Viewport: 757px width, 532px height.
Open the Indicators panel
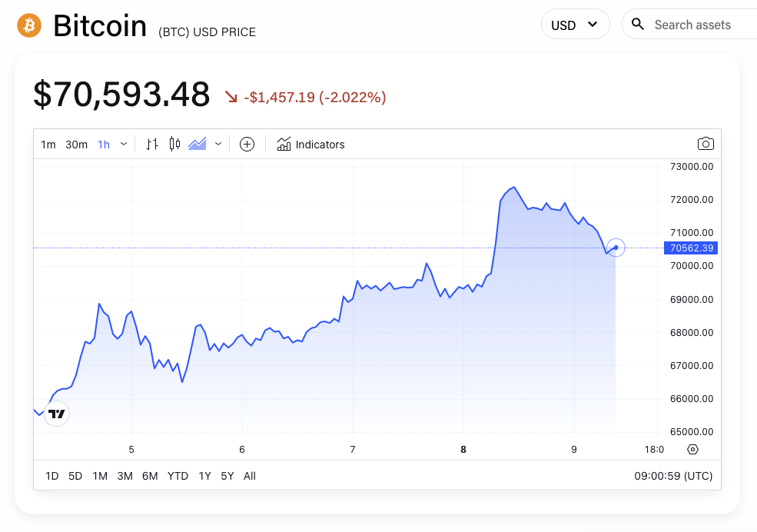pos(310,144)
